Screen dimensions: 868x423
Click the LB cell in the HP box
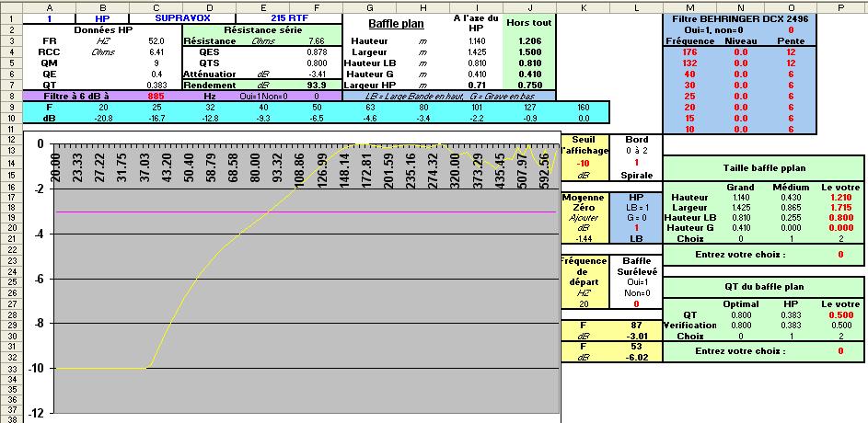coord(636,238)
